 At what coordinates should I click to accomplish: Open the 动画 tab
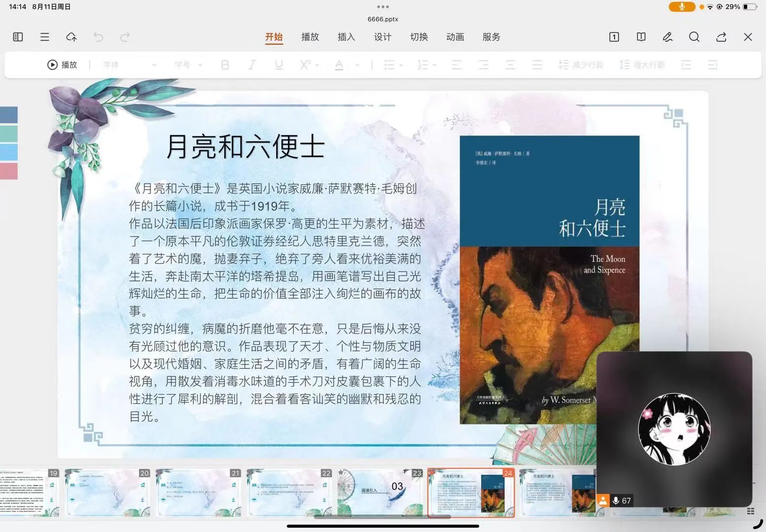[x=455, y=37]
